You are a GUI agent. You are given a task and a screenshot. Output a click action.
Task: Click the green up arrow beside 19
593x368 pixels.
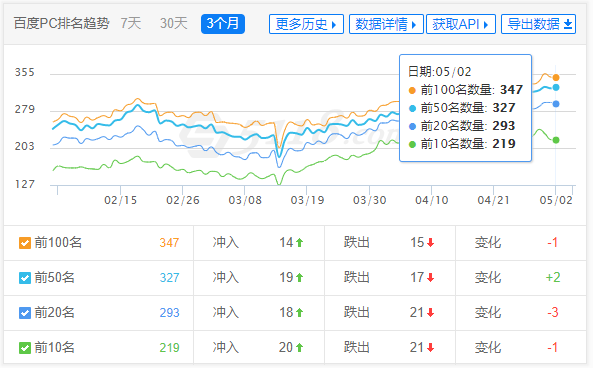300,278
